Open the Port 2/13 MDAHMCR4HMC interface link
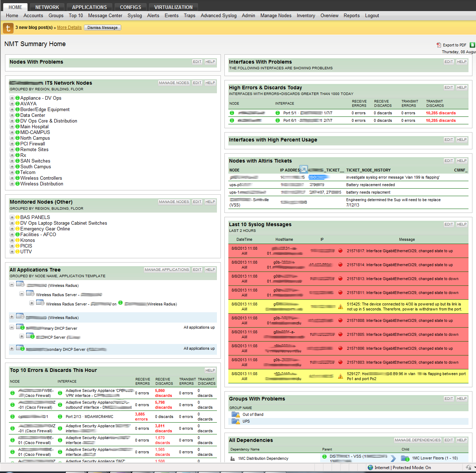 pos(89,417)
